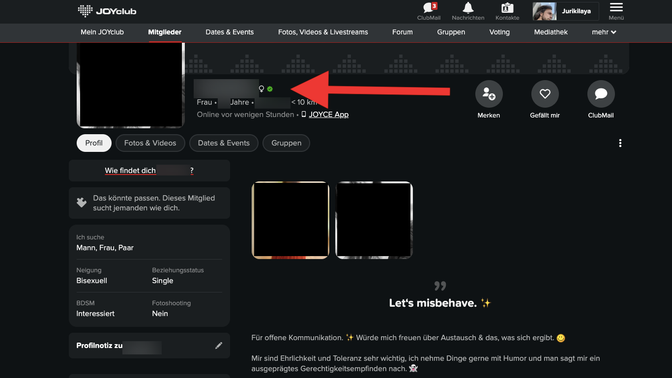Click the Gefällt mir heart icon
Viewport: 672px width, 378px height.
coord(545,94)
